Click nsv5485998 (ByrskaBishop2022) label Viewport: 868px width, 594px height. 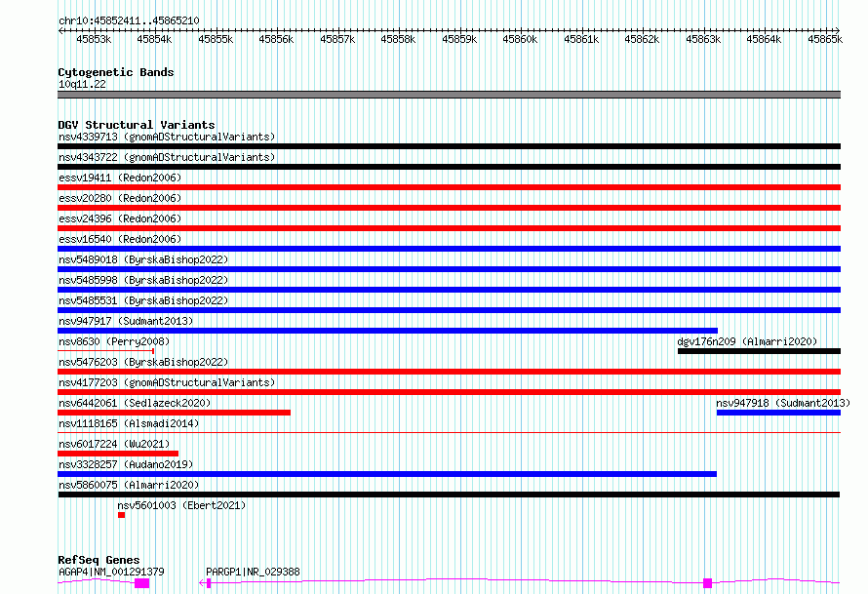143,280
